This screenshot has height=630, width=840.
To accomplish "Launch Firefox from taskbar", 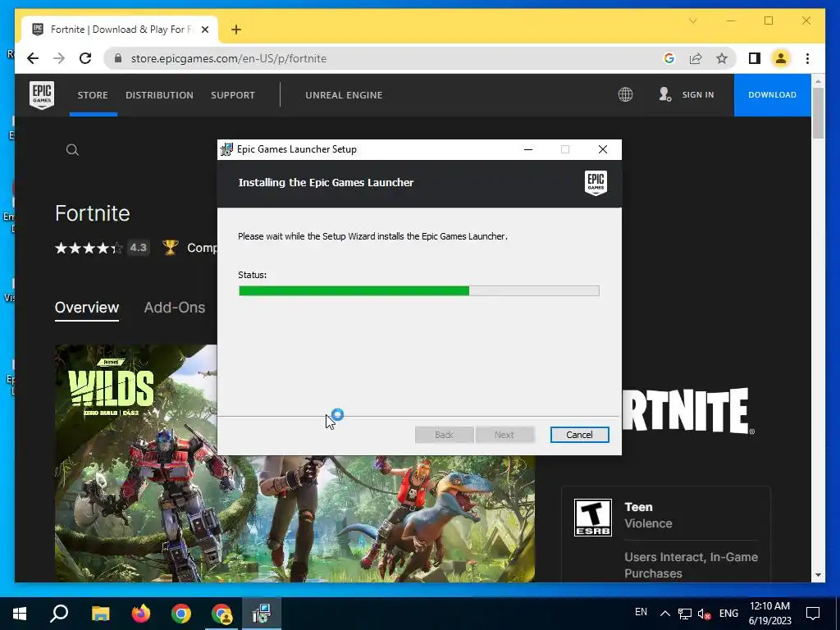I will point(141,614).
